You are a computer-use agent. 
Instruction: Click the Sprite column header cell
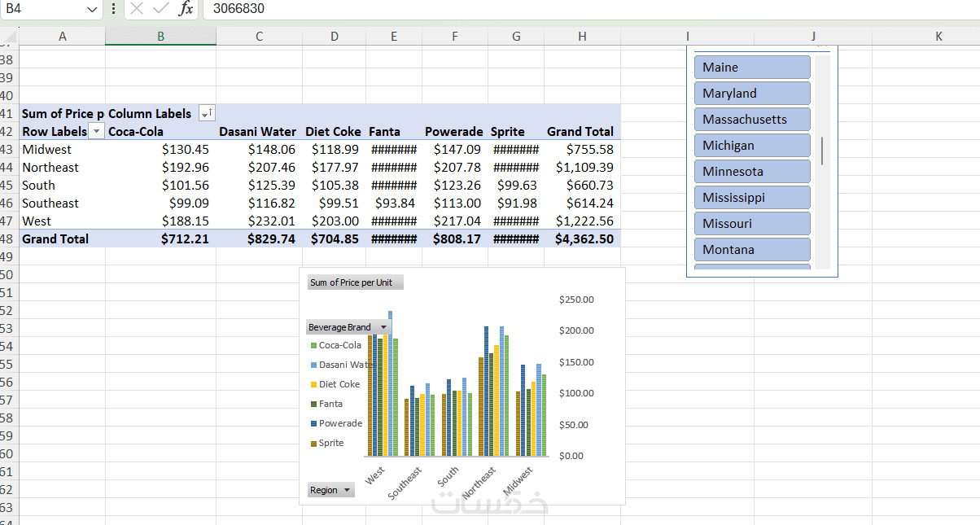(x=516, y=131)
